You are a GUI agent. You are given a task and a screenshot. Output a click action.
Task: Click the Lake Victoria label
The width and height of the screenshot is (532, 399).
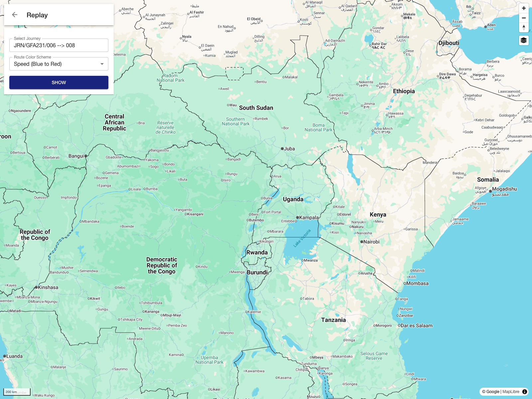point(302,238)
